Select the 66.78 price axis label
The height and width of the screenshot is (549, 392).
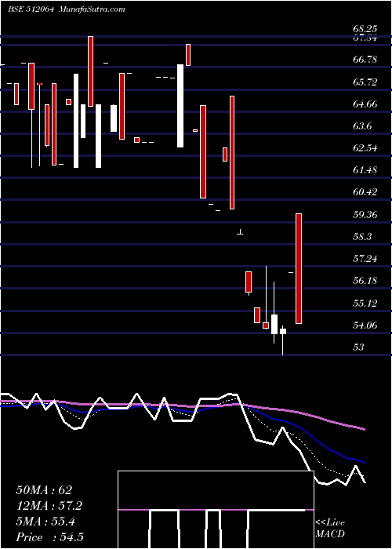(x=365, y=60)
